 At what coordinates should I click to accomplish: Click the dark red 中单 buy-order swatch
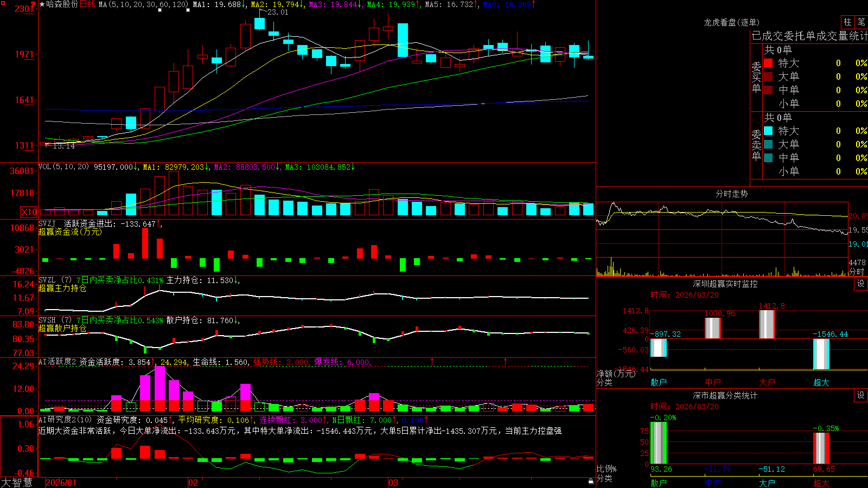[768, 89]
